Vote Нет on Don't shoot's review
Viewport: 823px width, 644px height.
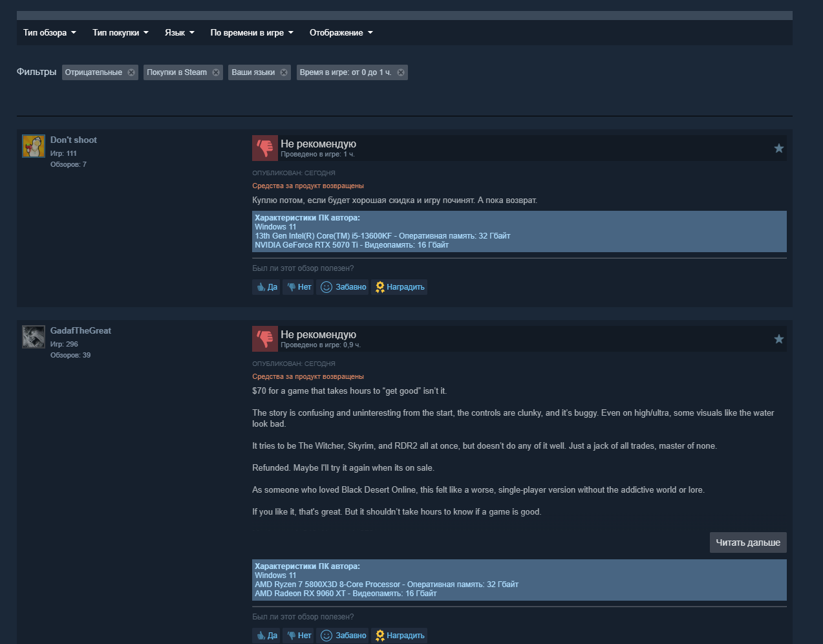299,287
